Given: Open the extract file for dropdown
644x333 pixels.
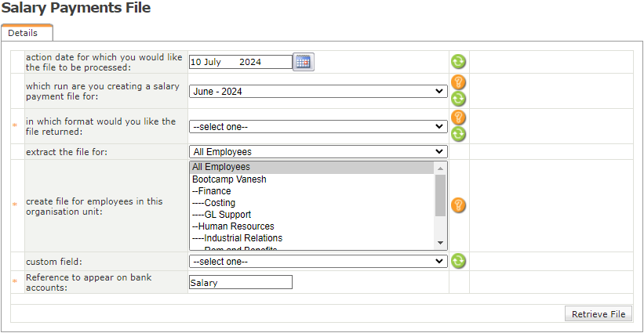Looking at the screenshot, I should click(318, 152).
